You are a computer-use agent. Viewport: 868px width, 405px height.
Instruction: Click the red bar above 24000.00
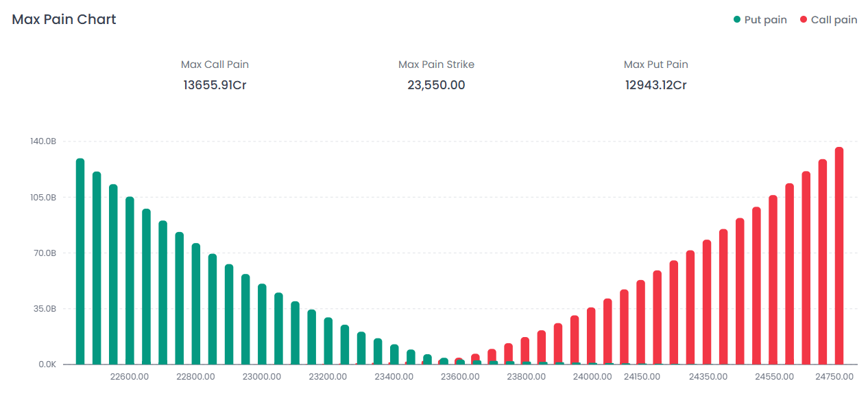[591, 336]
